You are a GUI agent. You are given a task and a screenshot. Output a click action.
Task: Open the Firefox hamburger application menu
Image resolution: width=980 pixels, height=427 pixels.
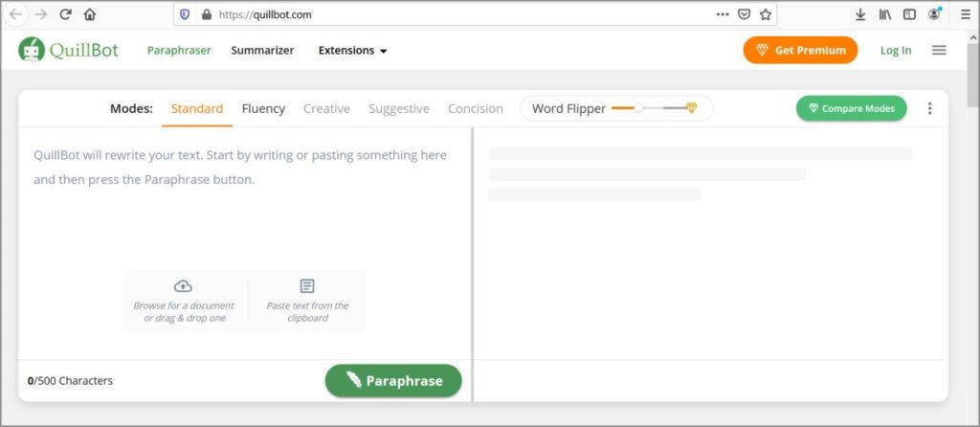(966, 14)
